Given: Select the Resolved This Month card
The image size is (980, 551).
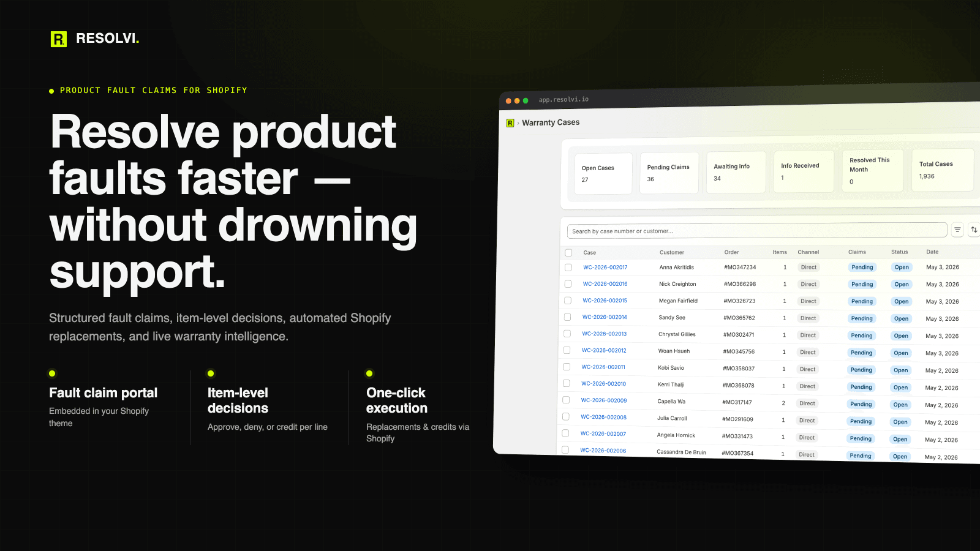Looking at the screenshot, I should pos(873,171).
